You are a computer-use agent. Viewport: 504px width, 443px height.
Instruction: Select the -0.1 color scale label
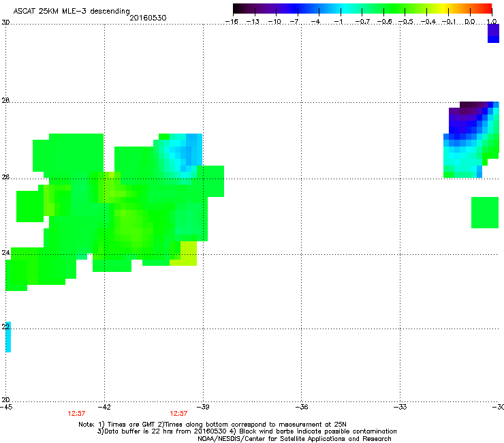[449, 22]
